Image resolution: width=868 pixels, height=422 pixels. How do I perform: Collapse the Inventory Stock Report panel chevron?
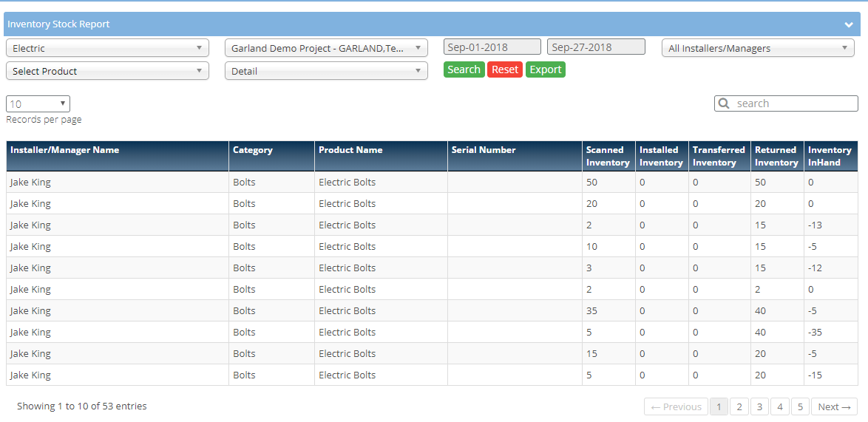pos(849,24)
